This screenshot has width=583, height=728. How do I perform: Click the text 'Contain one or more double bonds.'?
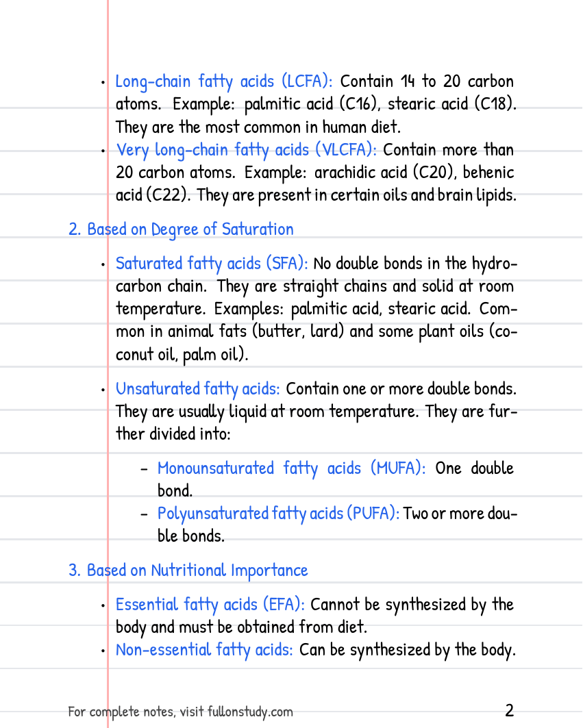pyautogui.click(x=401, y=389)
